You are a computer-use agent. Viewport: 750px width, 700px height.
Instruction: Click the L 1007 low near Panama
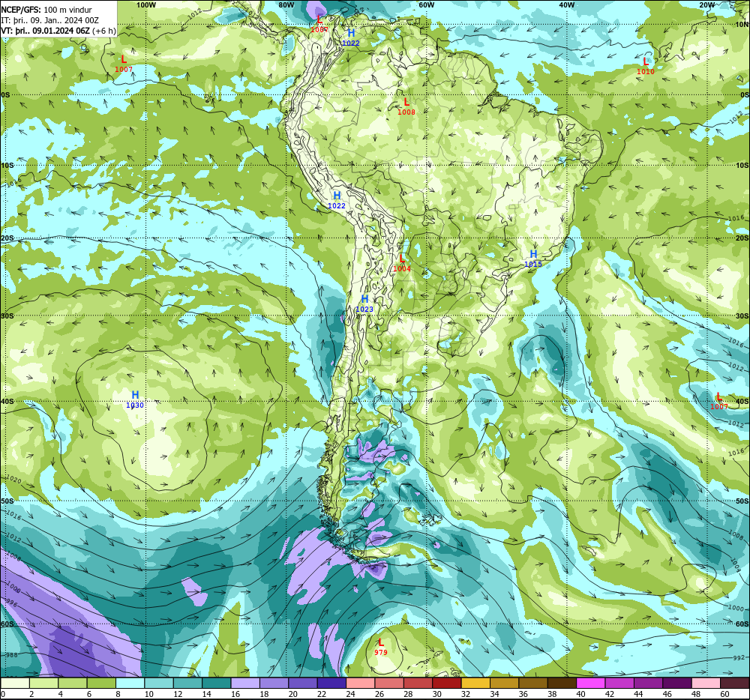319,25
